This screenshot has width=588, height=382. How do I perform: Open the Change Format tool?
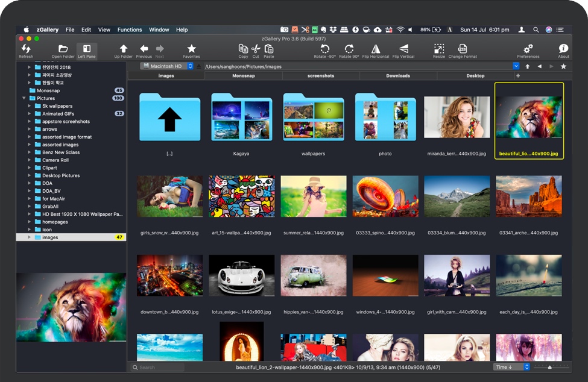[463, 49]
